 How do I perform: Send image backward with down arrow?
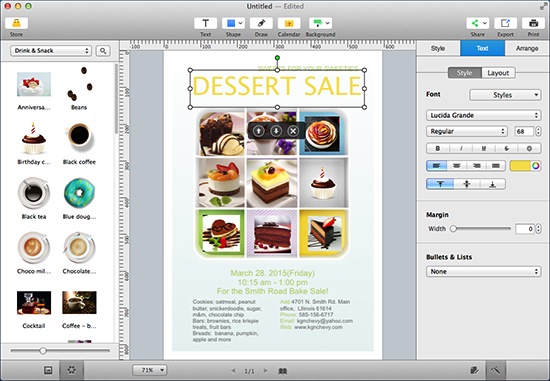click(276, 131)
